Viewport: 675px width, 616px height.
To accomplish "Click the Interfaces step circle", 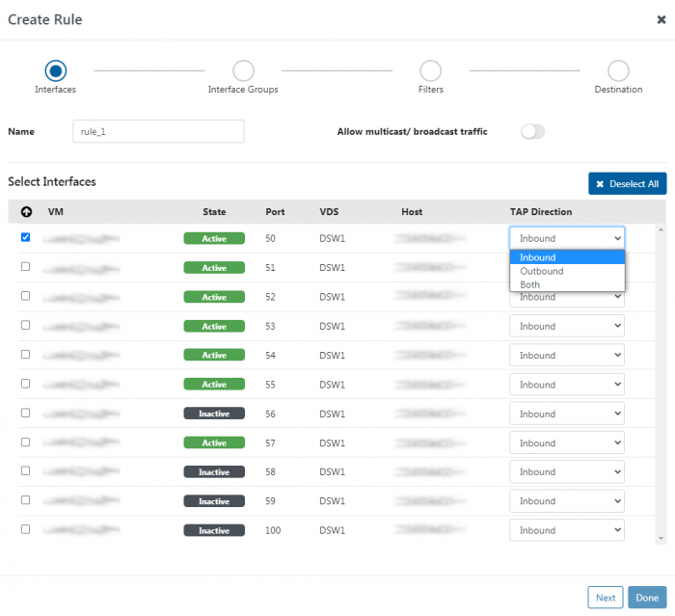I will coord(55,70).
